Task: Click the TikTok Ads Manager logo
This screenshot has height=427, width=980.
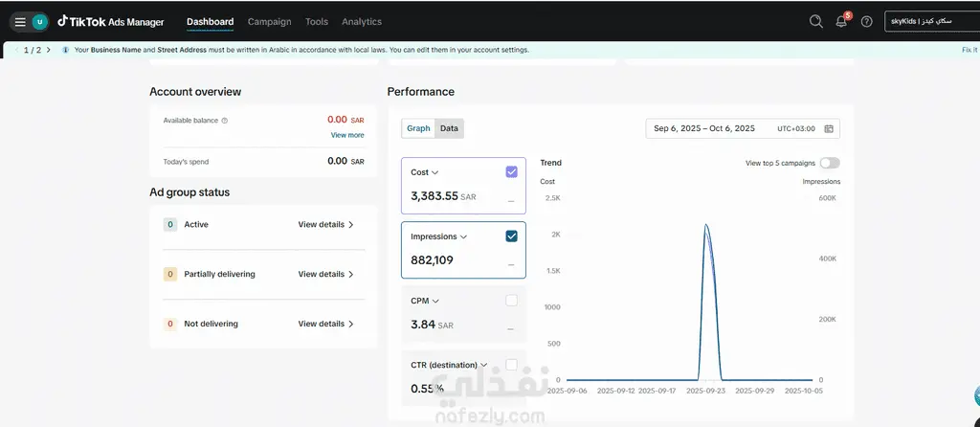Action: pyautogui.click(x=111, y=22)
